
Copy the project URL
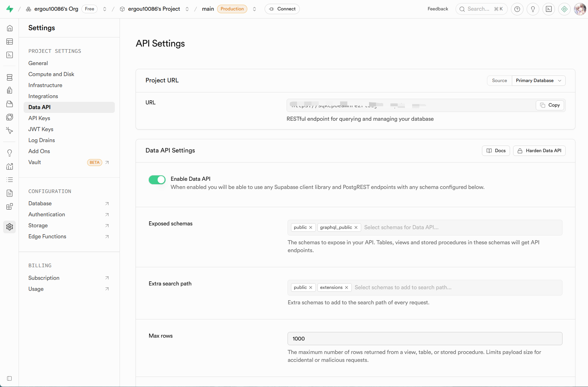(550, 105)
